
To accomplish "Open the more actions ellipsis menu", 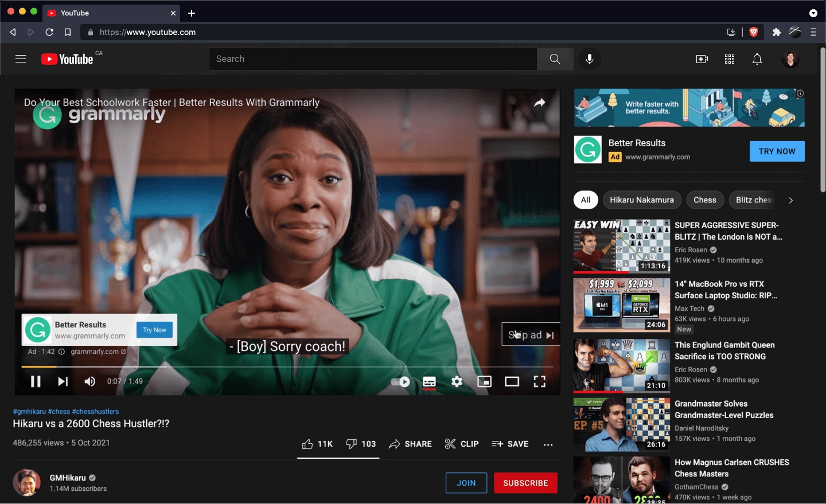I will (548, 444).
